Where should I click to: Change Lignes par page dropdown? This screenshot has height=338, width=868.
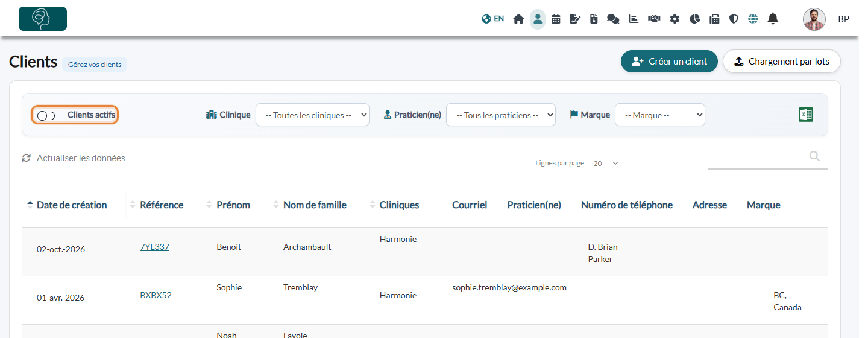point(606,164)
